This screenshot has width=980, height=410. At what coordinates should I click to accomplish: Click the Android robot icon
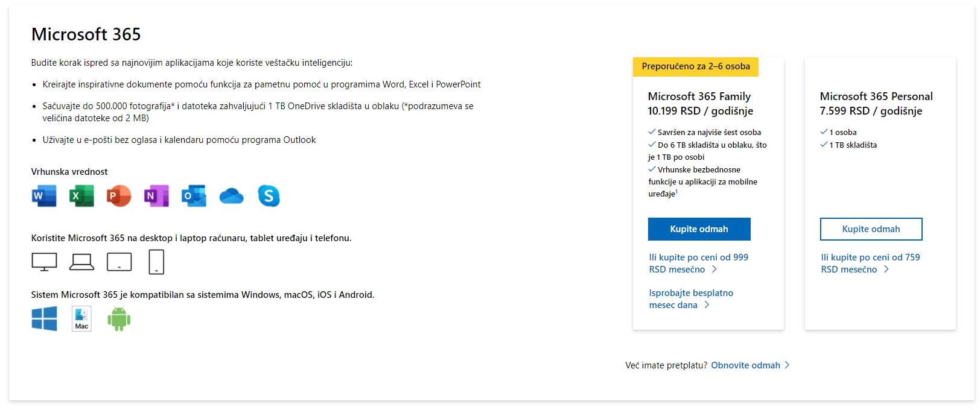[119, 318]
